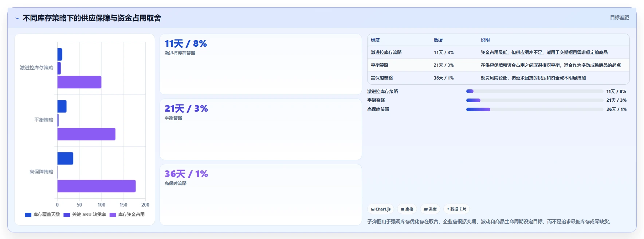The width and height of the screenshot is (644, 239).
Task: Click the 目标差距 label in the header
Action: point(619,18)
